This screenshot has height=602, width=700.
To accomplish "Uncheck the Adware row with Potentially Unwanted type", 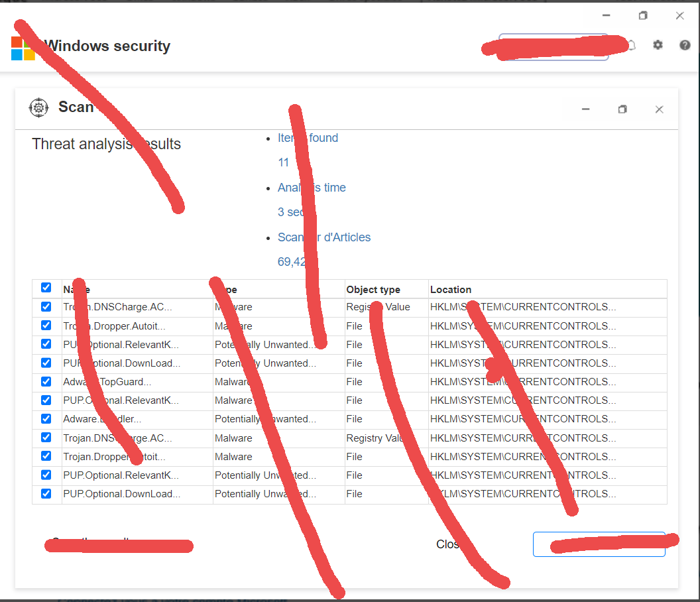I will coord(46,418).
